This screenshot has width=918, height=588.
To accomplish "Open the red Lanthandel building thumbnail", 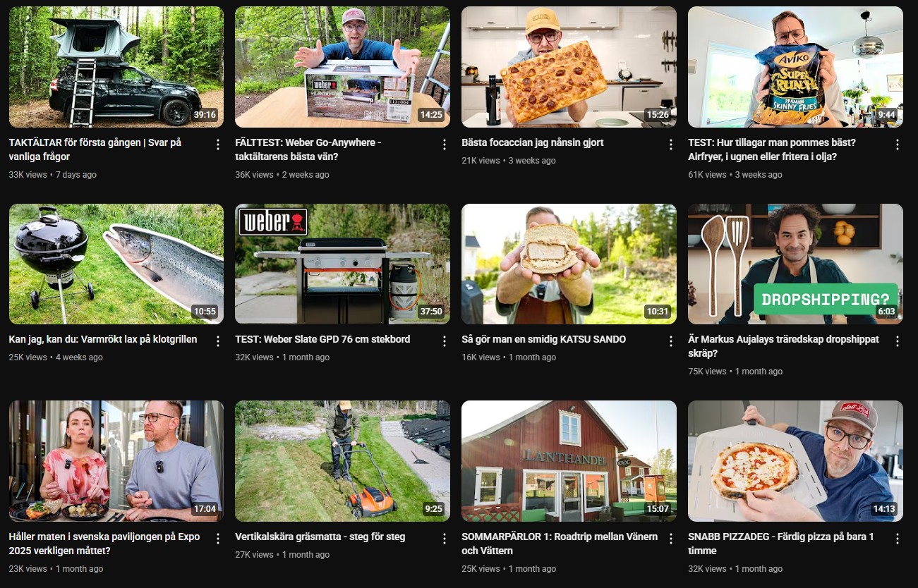I will [569, 461].
